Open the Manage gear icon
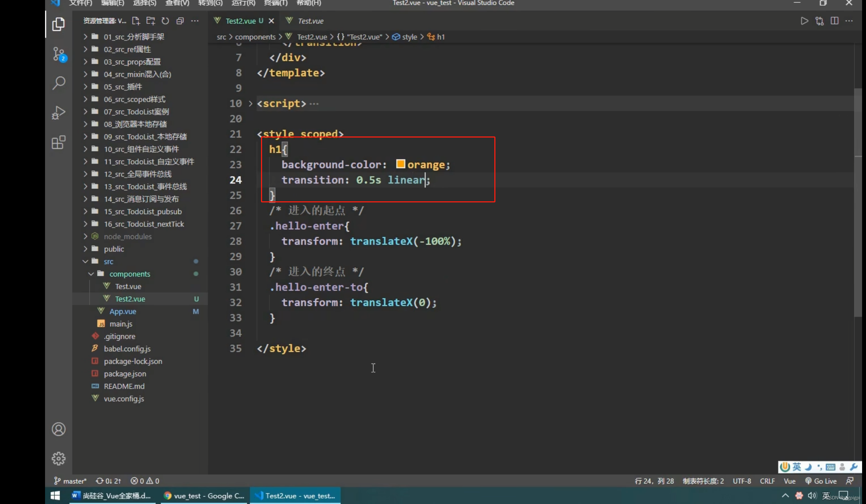Viewport: 866px width, 504px height. (x=59, y=459)
